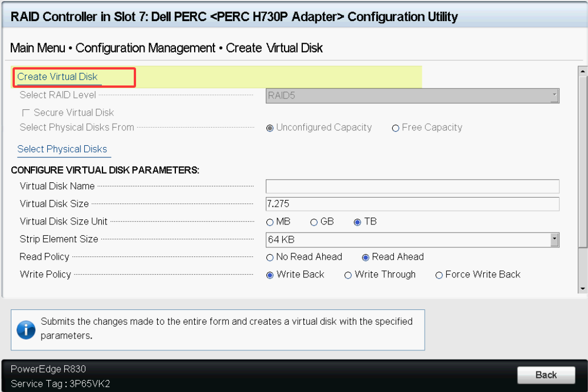
Task: Choose MB as virtual disk size unit
Action: (x=270, y=222)
